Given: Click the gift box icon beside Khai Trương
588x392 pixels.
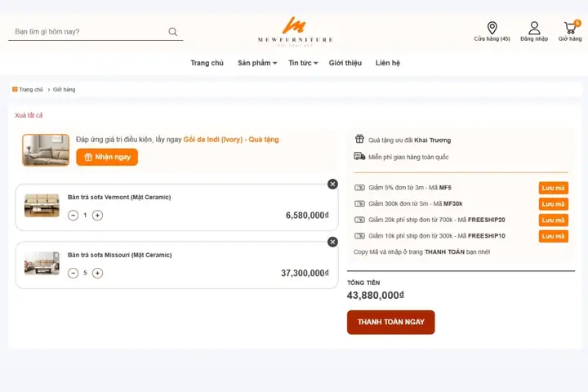Looking at the screenshot, I should pos(359,139).
